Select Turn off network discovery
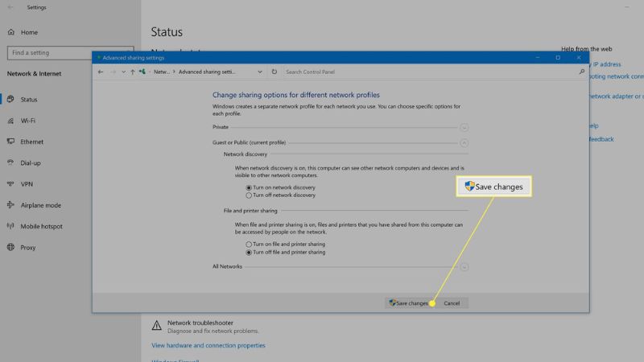The image size is (644, 362). (x=249, y=195)
